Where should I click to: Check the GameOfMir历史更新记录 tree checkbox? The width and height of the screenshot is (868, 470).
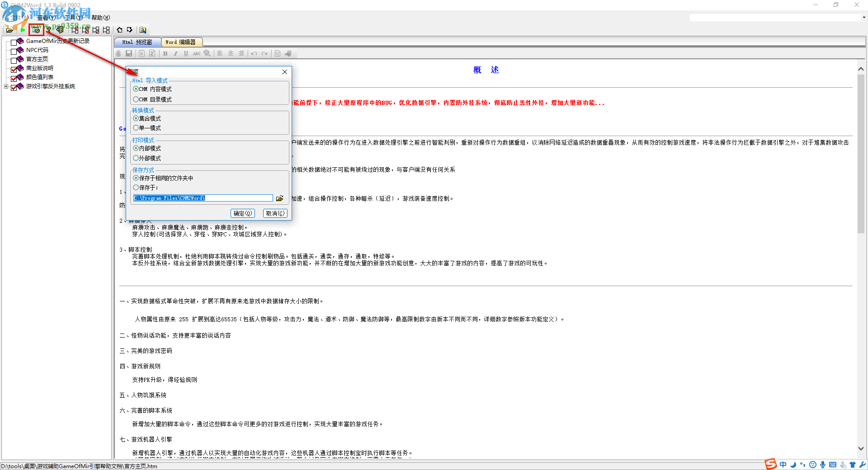(14, 42)
